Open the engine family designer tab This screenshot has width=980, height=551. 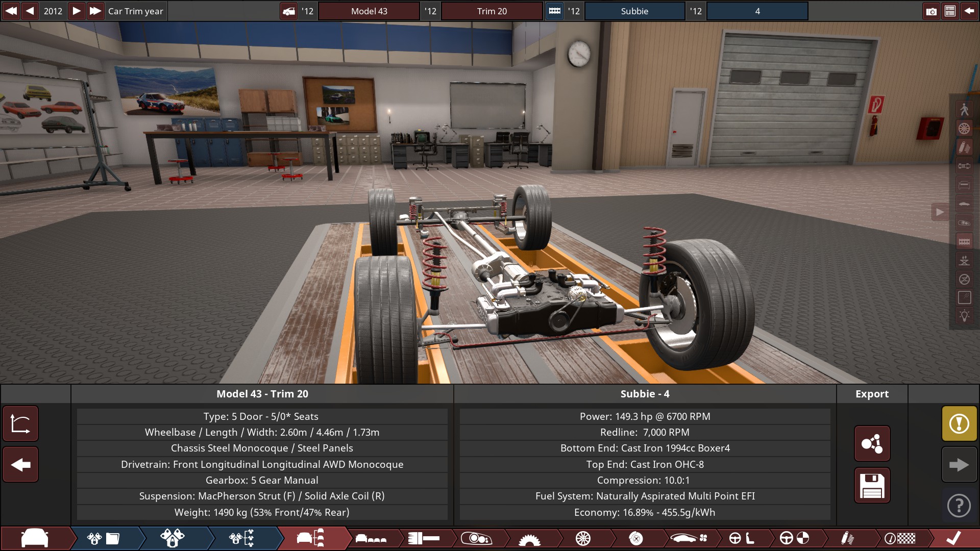[104, 538]
